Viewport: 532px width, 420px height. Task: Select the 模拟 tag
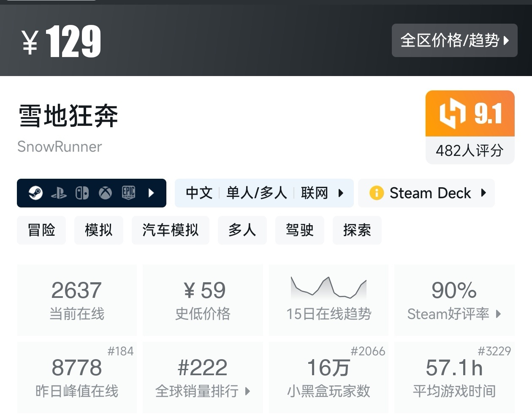coord(99,230)
